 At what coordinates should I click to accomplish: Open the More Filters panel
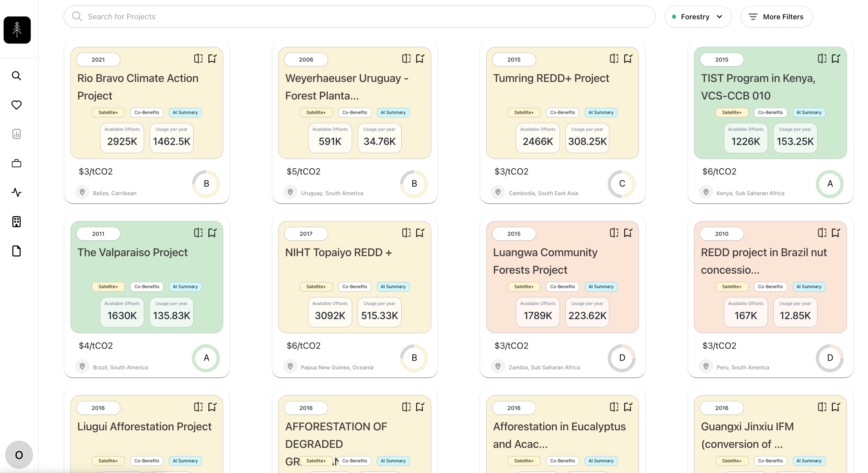pos(776,17)
